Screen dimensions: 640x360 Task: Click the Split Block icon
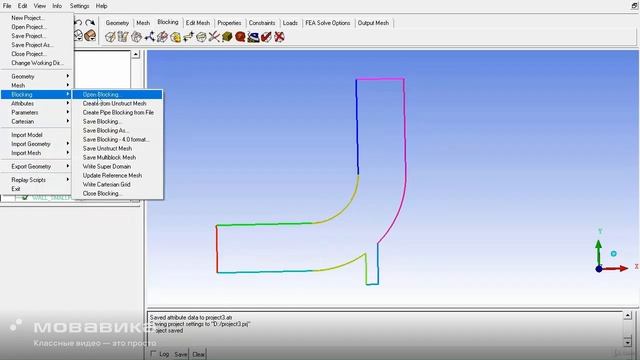(x=123, y=37)
